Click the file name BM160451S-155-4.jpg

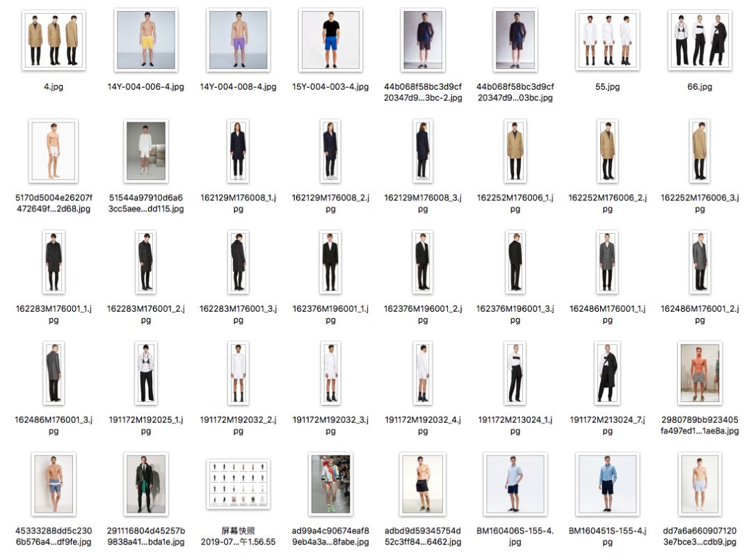pos(607,536)
